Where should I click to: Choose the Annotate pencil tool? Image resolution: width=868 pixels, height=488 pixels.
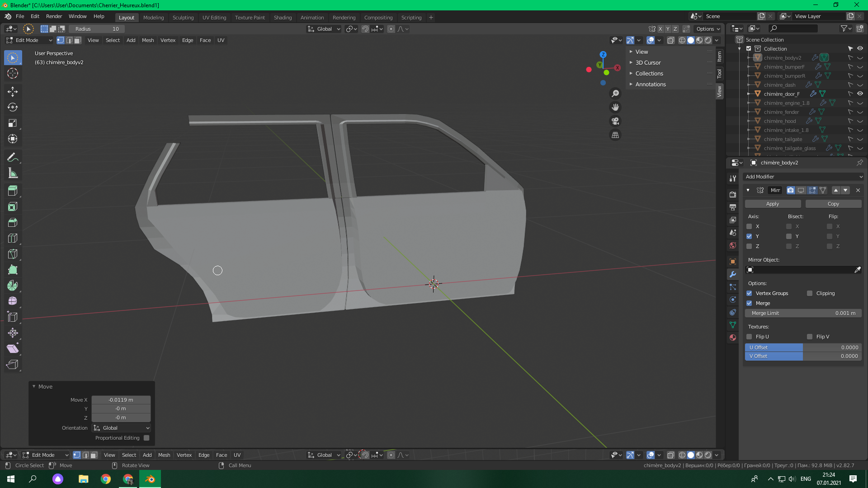(13, 157)
